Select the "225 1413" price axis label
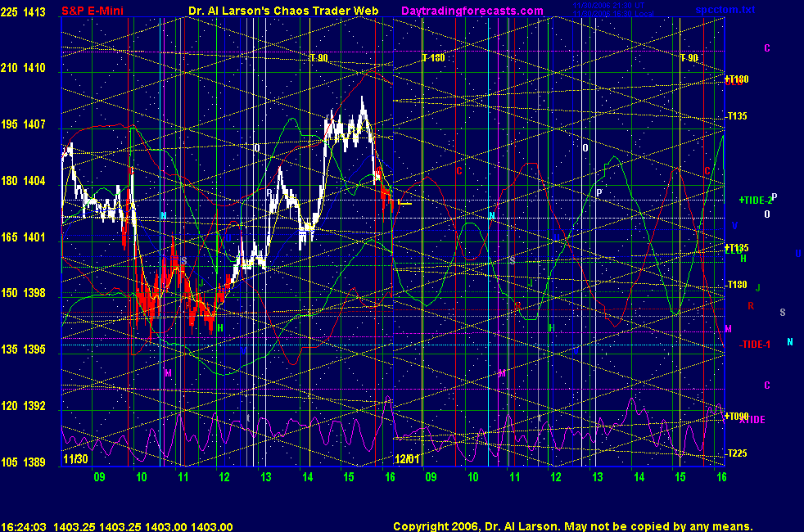This screenshot has width=804, height=532. 23,11
